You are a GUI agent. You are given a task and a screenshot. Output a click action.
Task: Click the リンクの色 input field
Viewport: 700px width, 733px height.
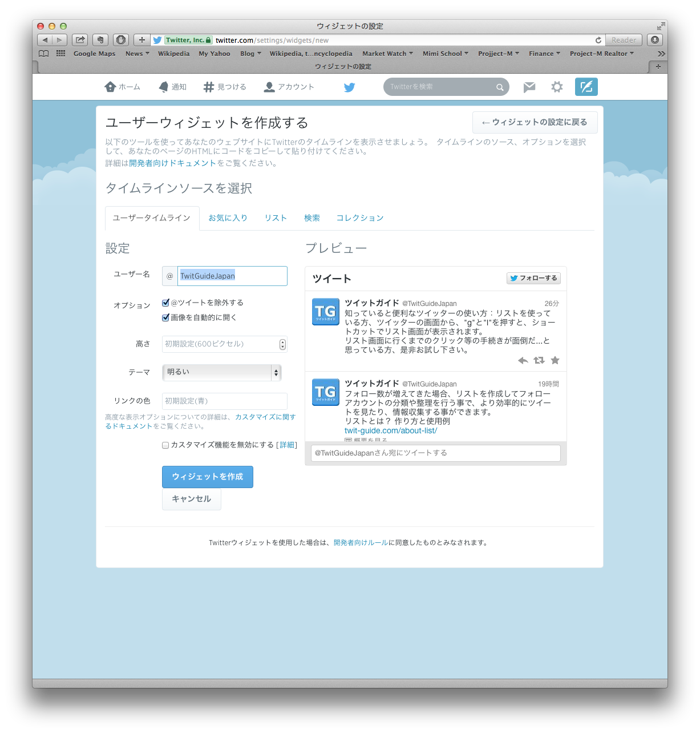pyautogui.click(x=225, y=401)
